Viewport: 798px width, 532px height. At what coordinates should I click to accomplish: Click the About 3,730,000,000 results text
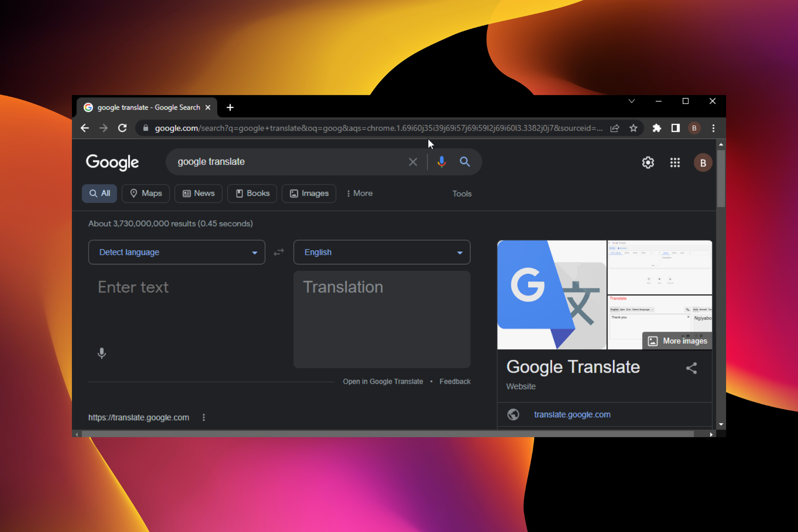pyautogui.click(x=170, y=224)
